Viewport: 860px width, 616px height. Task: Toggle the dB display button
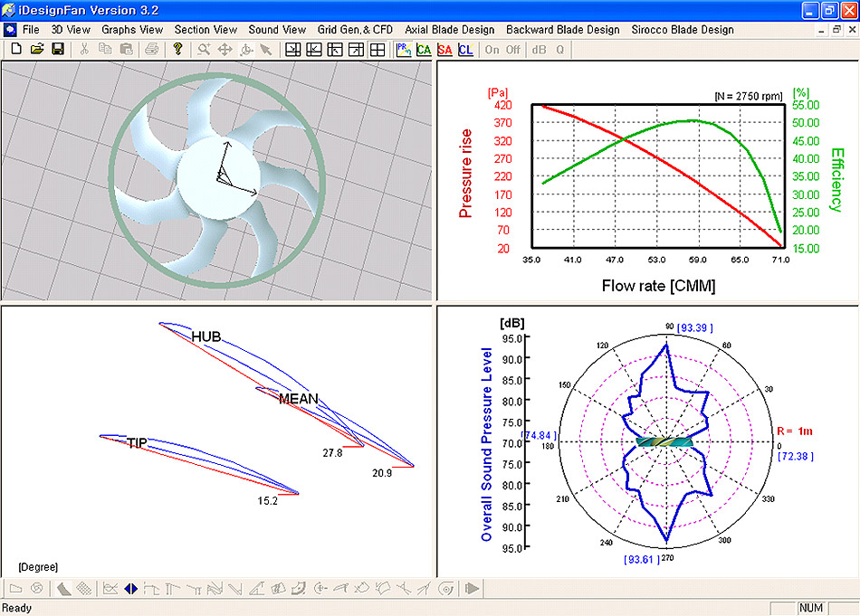[x=539, y=50]
